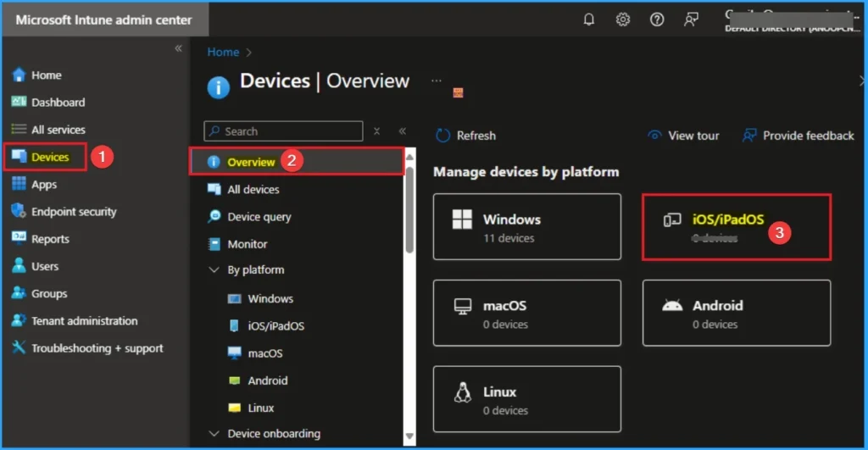Click the menu scrollbar down arrow
Image resolution: width=868 pixels, height=450 pixels.
pyautogui.click(x=409, y=436)
